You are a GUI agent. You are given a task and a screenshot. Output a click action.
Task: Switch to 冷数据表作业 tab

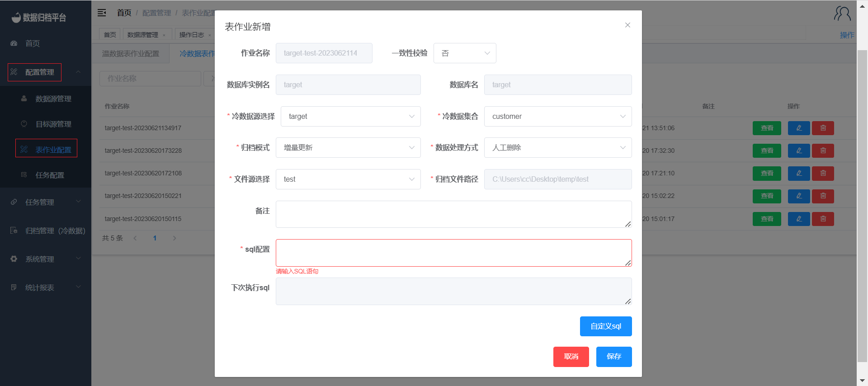[197, 54]
